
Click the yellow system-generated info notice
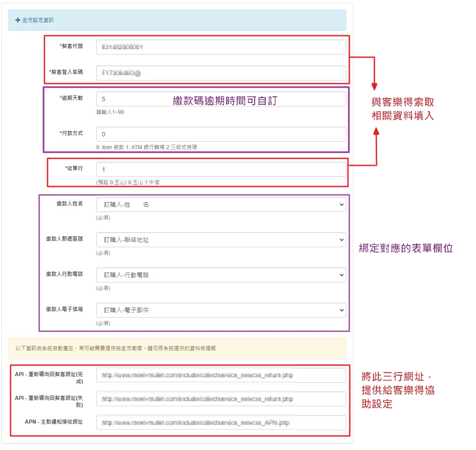(177, 348)
